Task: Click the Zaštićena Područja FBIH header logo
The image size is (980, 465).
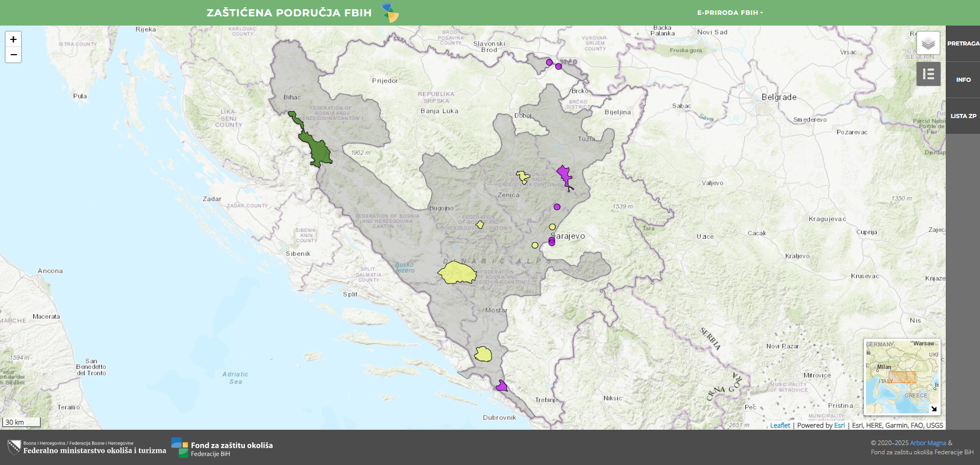Action: pos(389,12)
